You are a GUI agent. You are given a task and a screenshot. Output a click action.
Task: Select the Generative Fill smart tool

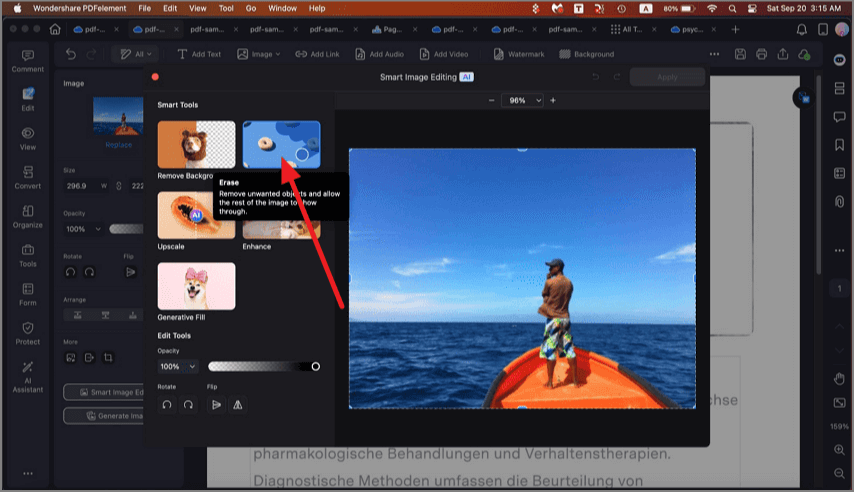pos(197,286)
